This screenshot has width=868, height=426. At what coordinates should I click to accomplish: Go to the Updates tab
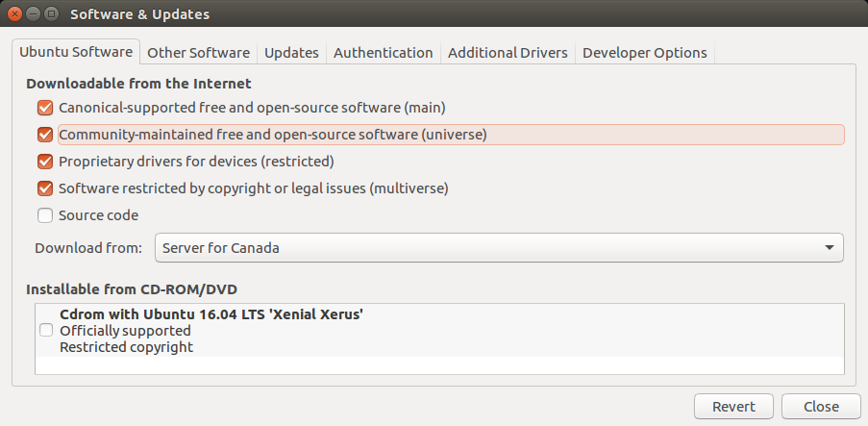click(x=291, y=53)
